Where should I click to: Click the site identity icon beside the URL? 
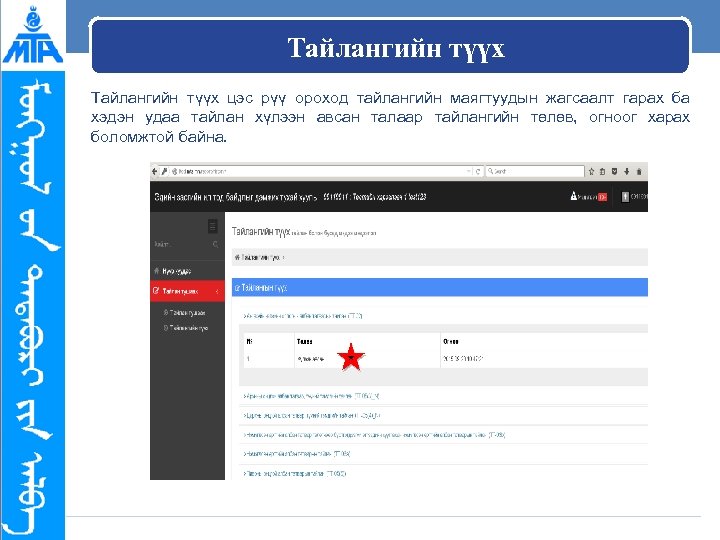tap(174, 171)
